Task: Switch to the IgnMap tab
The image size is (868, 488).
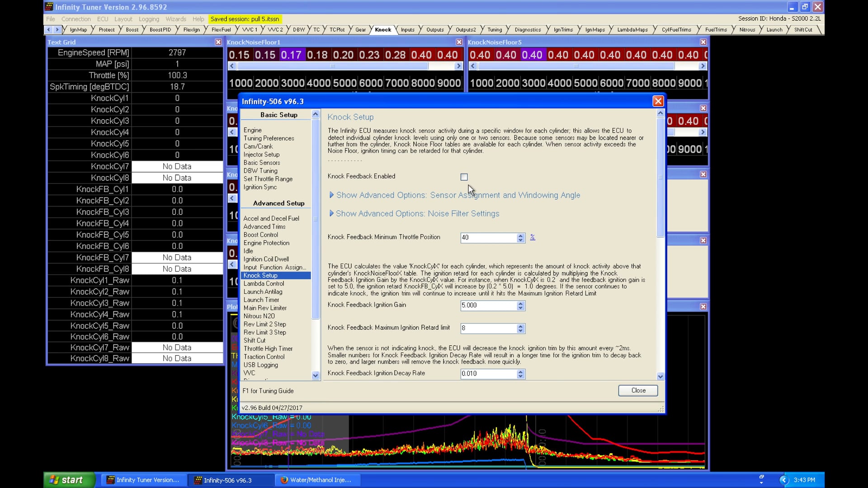Action: [x=78, y=30]
